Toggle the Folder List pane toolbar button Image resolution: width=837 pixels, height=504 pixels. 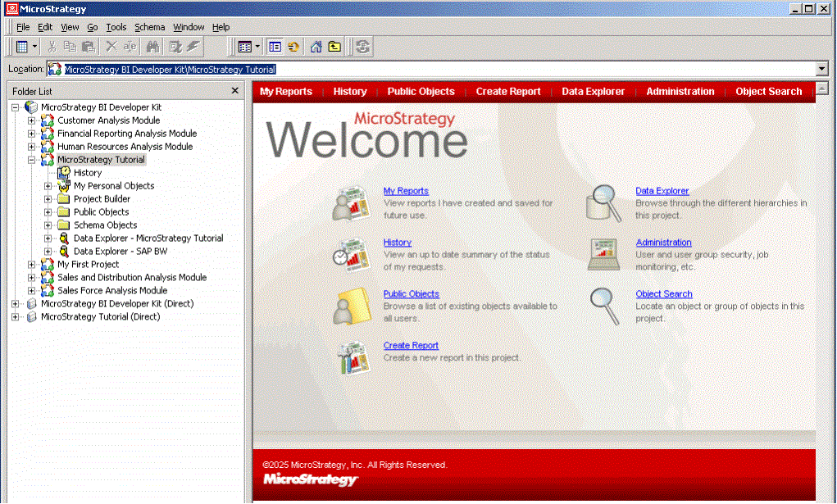coord(275,47)
